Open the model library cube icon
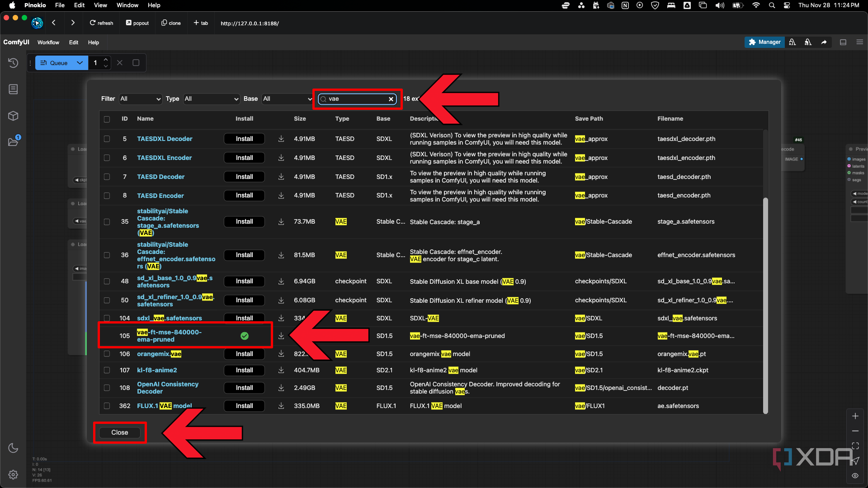The width and height of the screenshot is (868, 488). pyautogui.click(x=13, y=116)
